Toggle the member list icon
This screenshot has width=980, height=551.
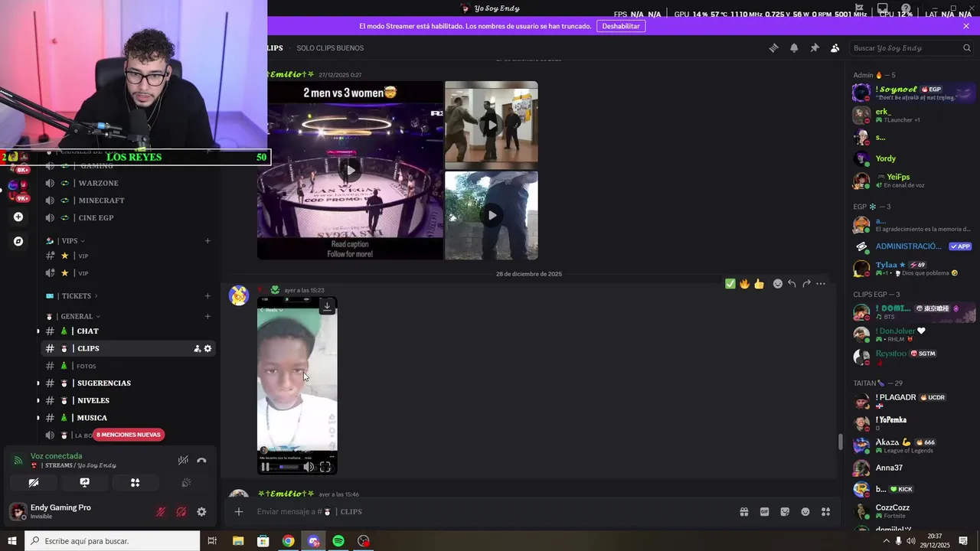coord(835,47)
